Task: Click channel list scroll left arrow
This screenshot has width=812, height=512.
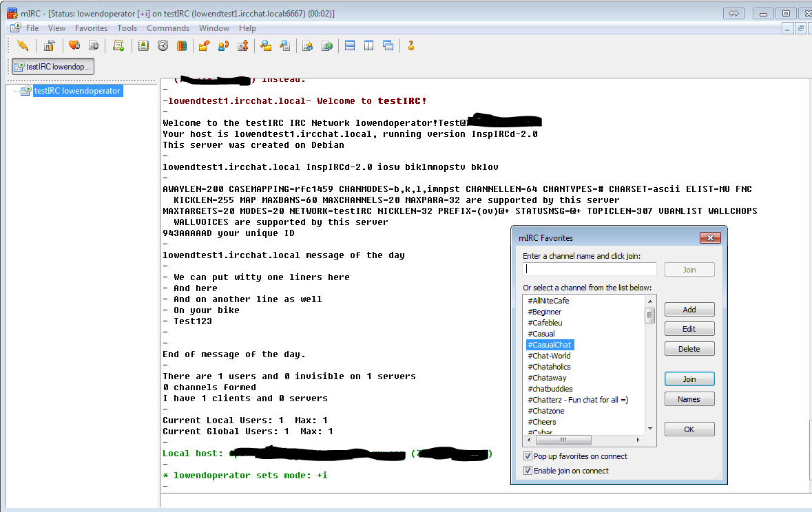Action: tap(529, 440)
